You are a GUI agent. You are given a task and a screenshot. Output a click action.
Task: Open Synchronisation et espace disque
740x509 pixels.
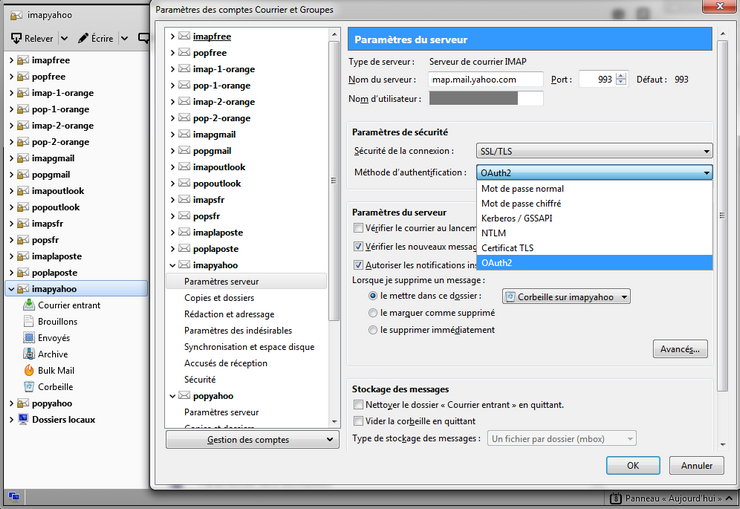click(x=249, y=347)
